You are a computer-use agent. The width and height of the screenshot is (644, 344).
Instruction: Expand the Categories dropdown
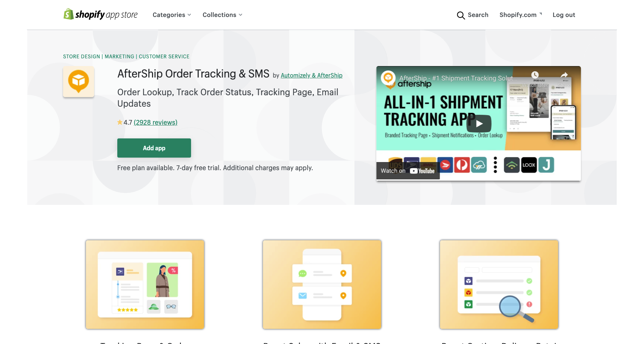(172, 15)
